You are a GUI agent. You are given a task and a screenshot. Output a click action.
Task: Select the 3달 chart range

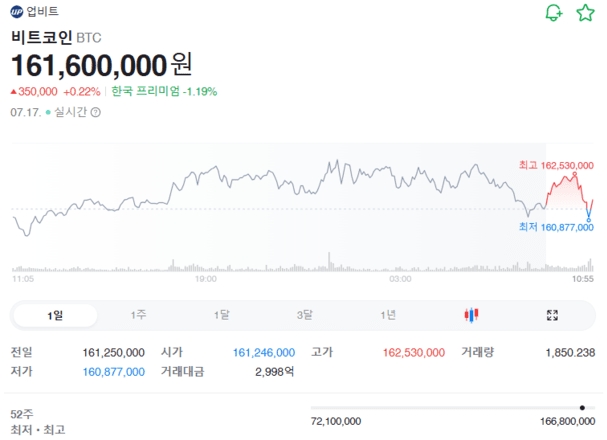tap(304, 315)
